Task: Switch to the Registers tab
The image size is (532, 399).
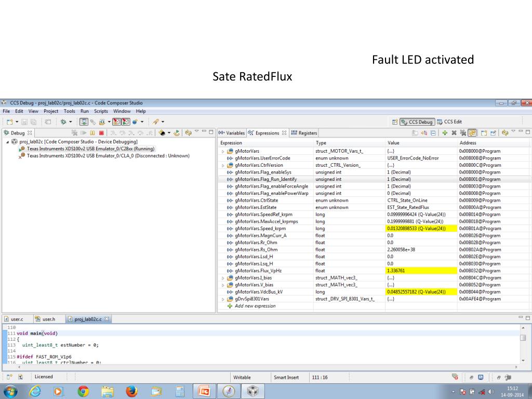Action: 304,133
